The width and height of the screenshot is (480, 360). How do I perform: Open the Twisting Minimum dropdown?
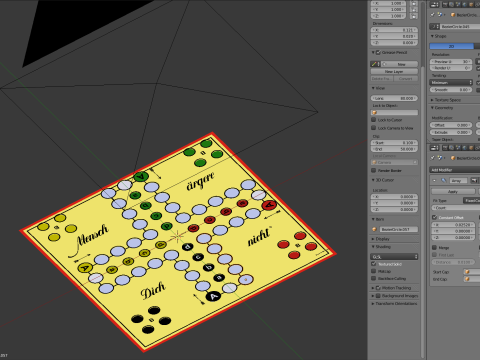451,82
